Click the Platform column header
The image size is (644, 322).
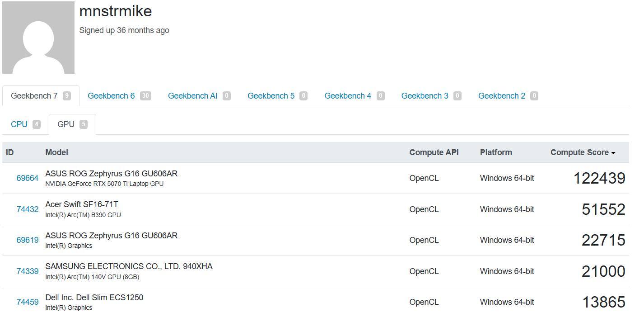pos(496,152)
